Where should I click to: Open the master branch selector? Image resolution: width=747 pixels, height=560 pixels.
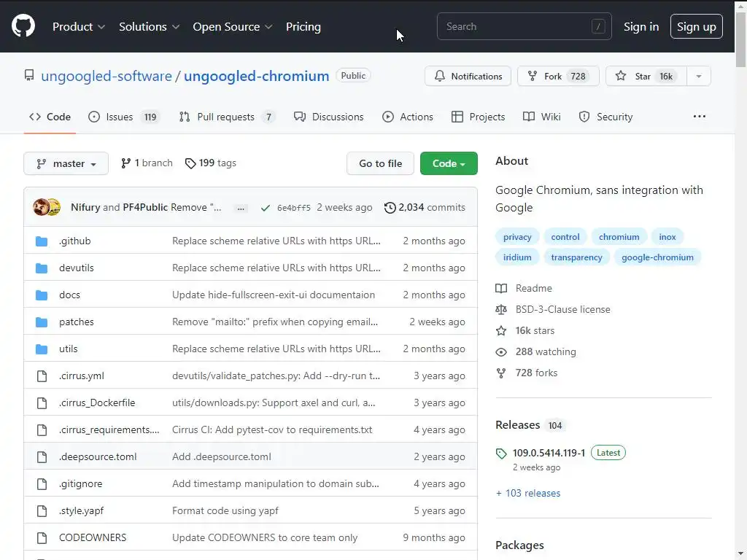coord(66,163)
